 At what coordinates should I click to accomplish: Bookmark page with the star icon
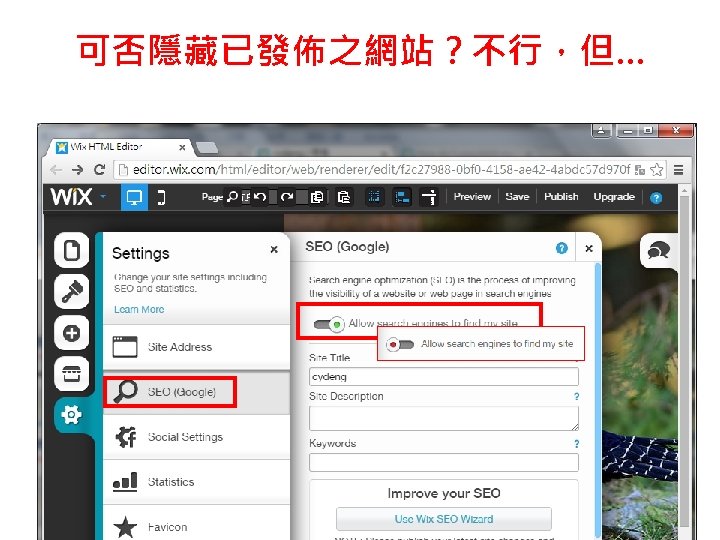coord(657,169)
